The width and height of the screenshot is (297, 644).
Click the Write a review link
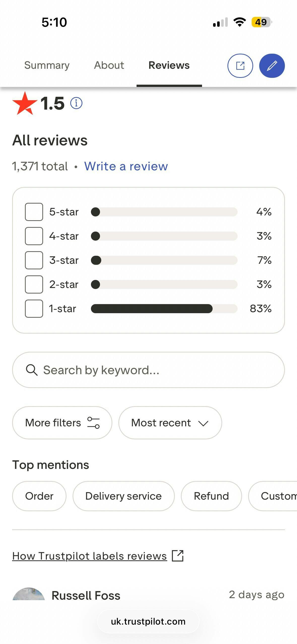tap(126, 166)
